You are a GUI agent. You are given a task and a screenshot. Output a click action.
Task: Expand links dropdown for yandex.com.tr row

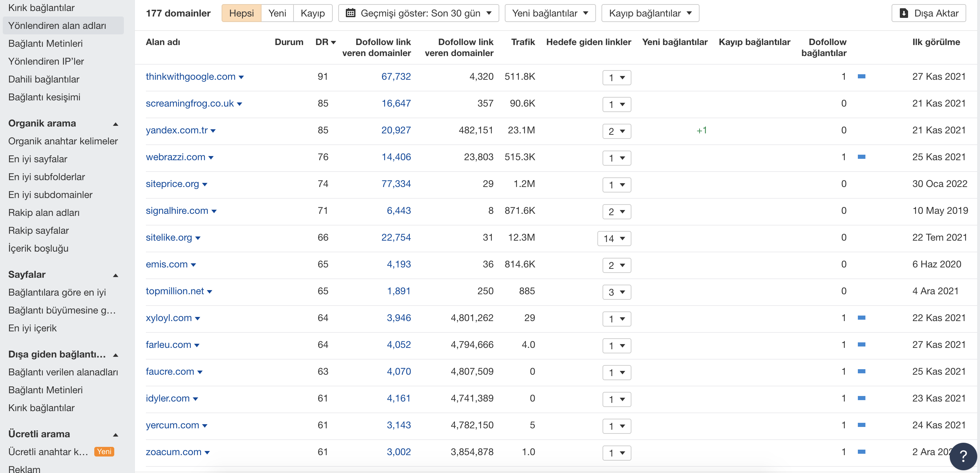(617, 131)
